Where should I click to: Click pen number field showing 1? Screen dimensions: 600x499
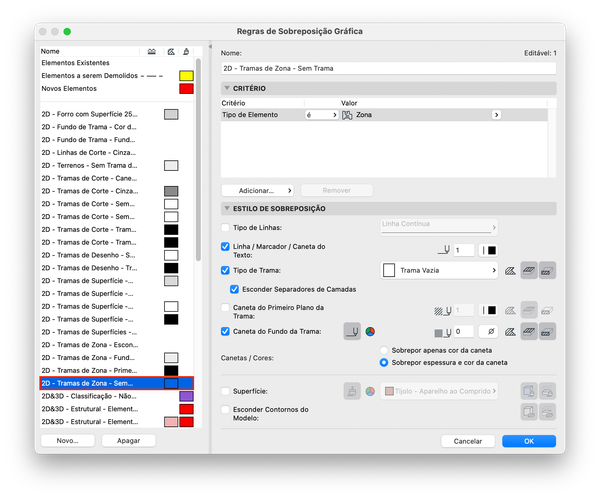(464, 250)
